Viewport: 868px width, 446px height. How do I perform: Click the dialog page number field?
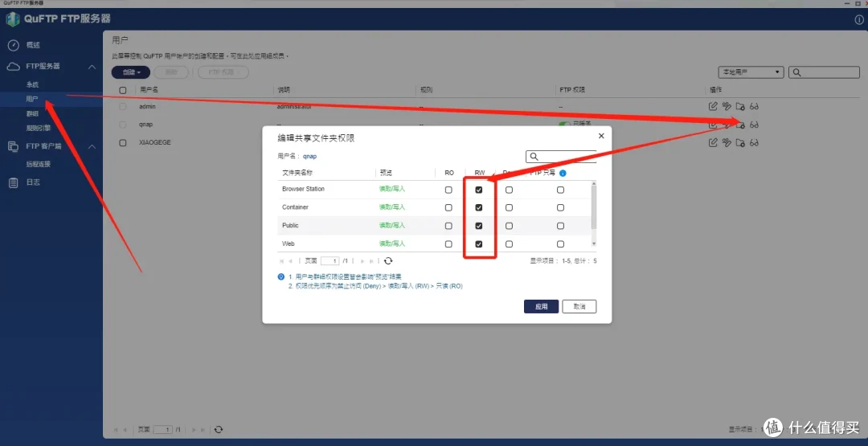click(x=330, y=260)
